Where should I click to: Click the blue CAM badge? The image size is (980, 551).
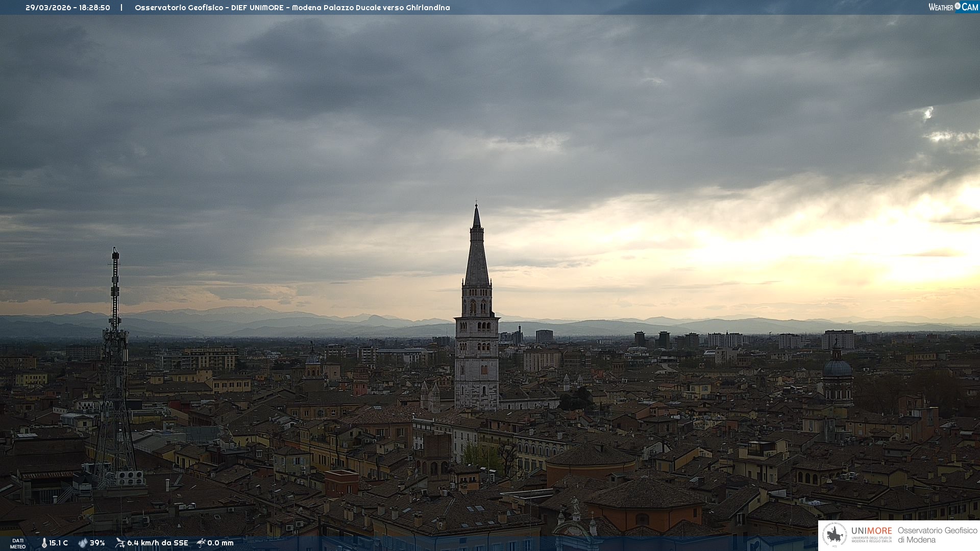(x=970, y=7)
